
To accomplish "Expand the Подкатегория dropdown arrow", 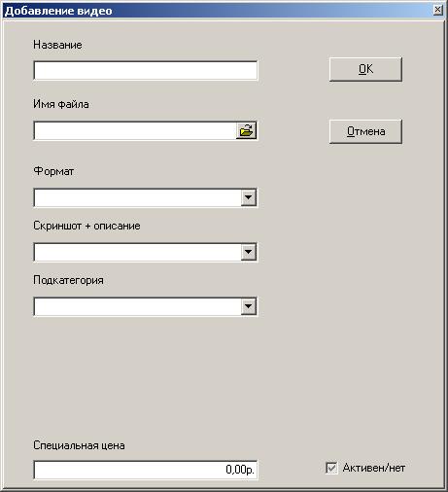I will [249, 306].
